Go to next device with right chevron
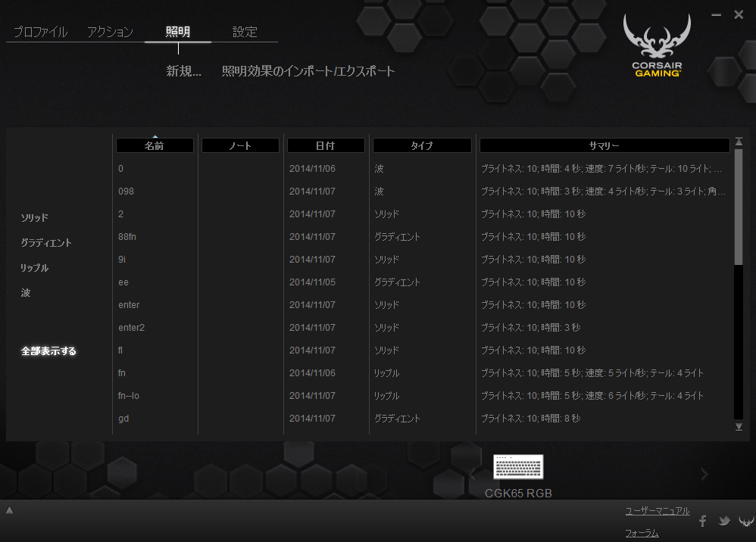 point(704,475)
